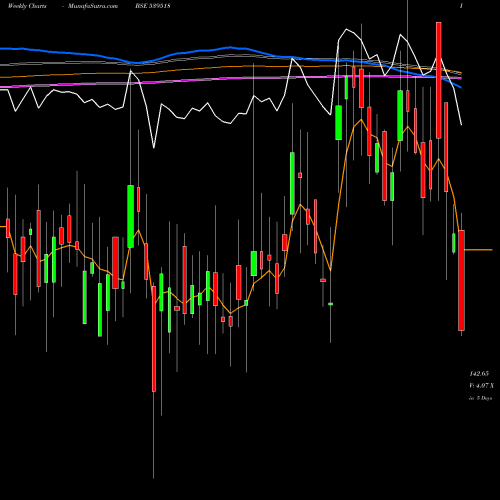Click the 'BSE 539518' ticker label
The width and height of the screenshot is (500, 500).
tap(154, 6)
